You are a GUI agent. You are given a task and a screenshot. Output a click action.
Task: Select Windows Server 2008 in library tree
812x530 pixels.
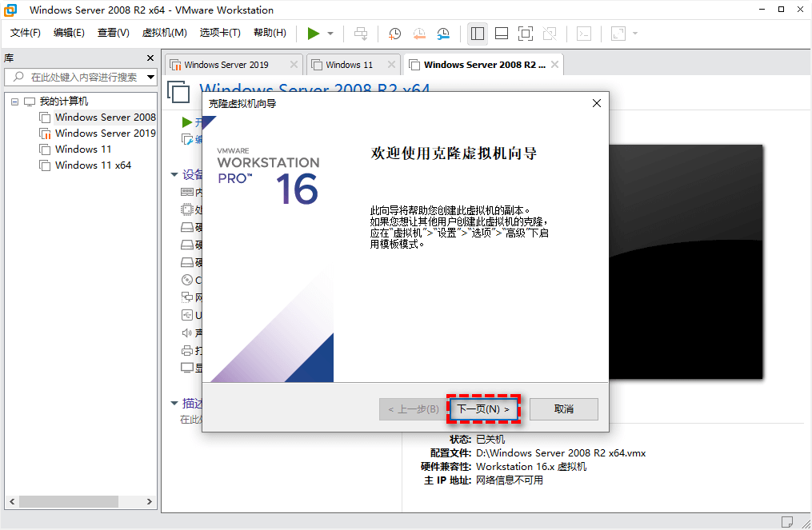point(105,118)
